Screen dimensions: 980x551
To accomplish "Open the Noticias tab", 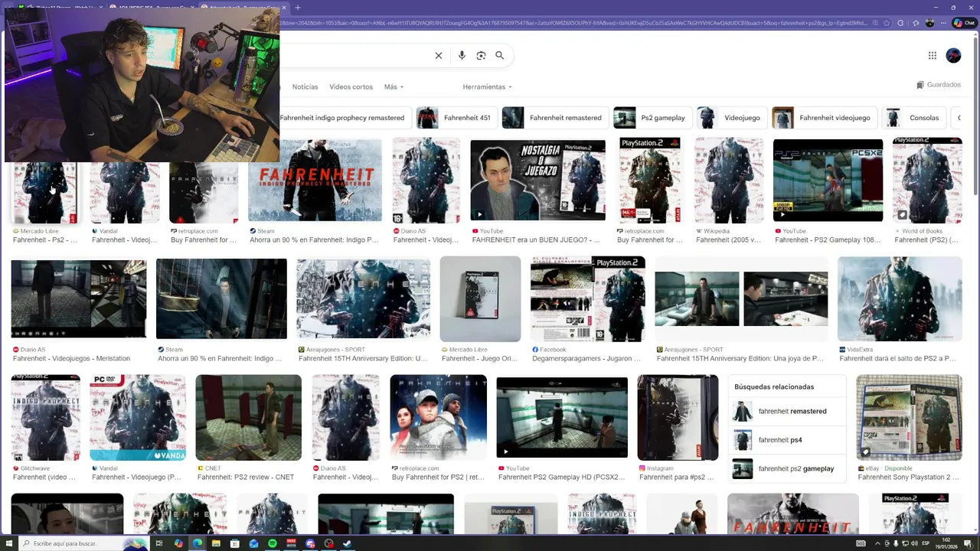I will tap(305, 86).
